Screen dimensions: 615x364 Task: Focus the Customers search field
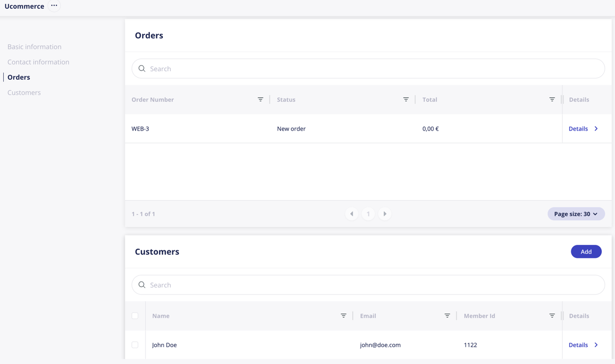tap(368, 285)
